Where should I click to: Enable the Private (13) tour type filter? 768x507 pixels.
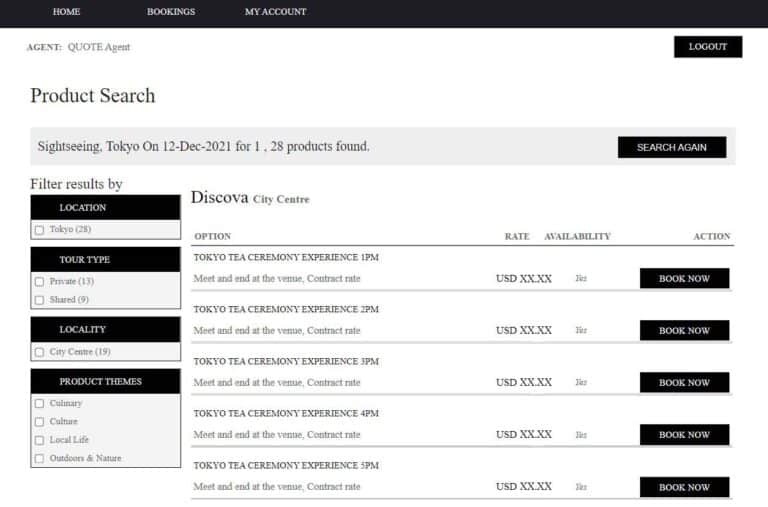coord(40,282)
